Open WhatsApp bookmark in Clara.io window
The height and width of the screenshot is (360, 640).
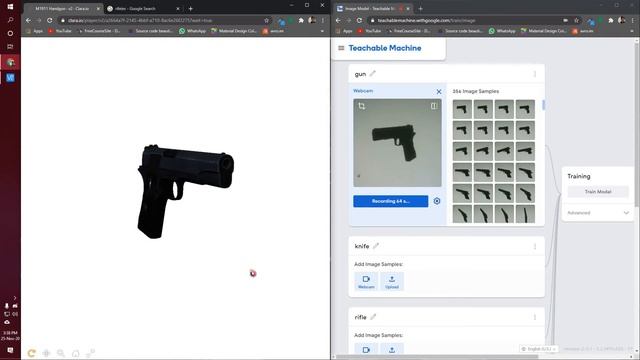tap(192, 31)
